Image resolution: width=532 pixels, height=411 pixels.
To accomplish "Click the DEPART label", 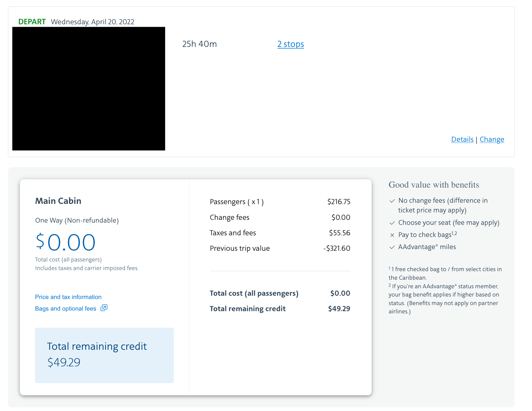I will pyautogui.click(x=32, y=22).
